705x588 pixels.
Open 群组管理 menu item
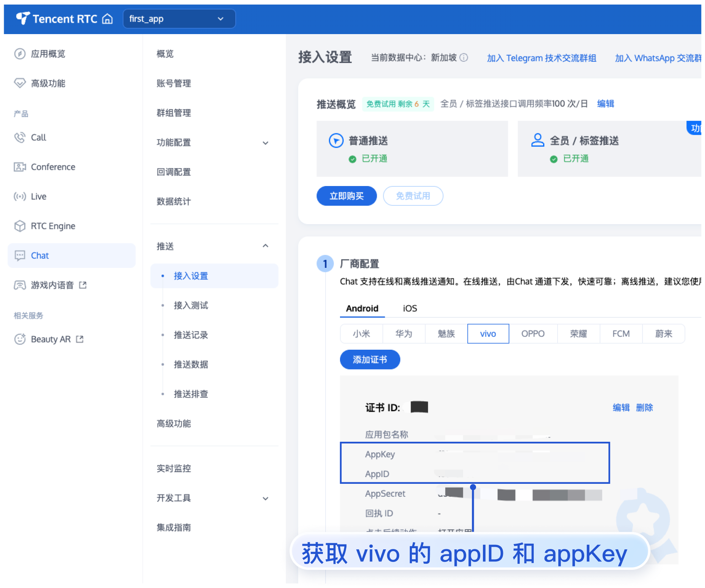point(174,113)
